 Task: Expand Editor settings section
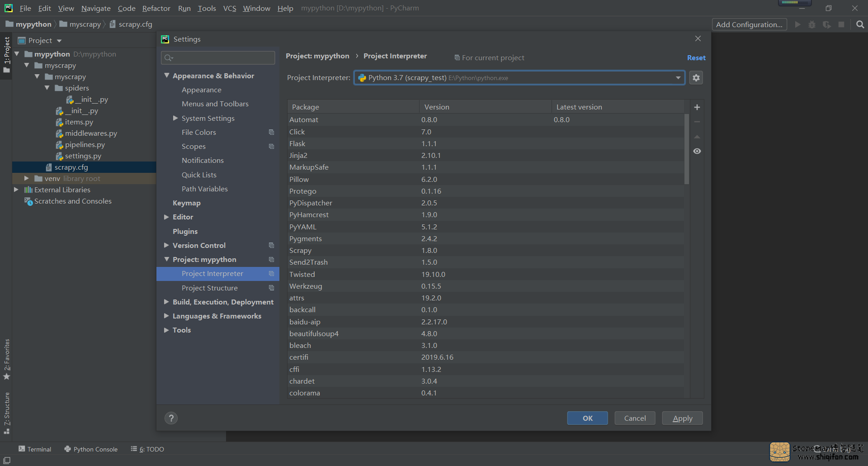(x=166, y=217)
